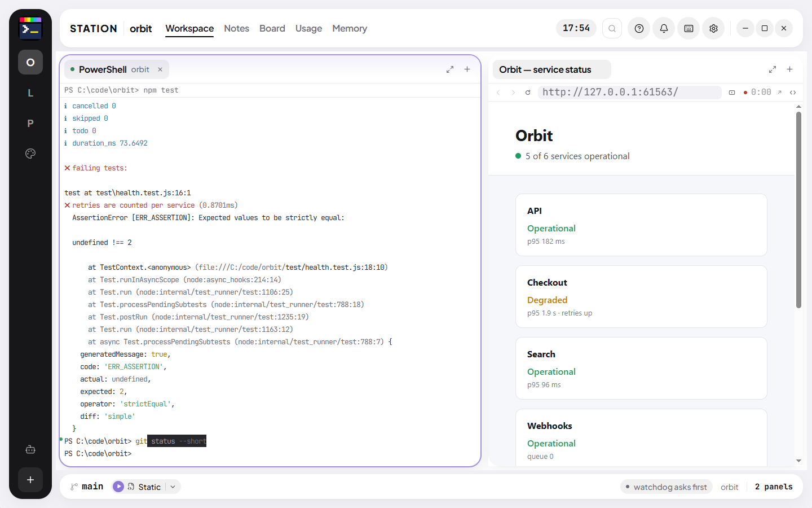Screen dimensions: 812x508
Task: Open the notifications bell
Action: [664, 28]
